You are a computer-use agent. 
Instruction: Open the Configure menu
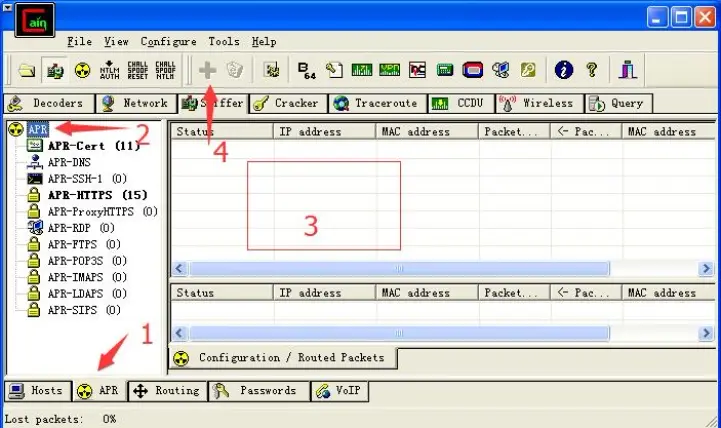[x=168, y=42]
